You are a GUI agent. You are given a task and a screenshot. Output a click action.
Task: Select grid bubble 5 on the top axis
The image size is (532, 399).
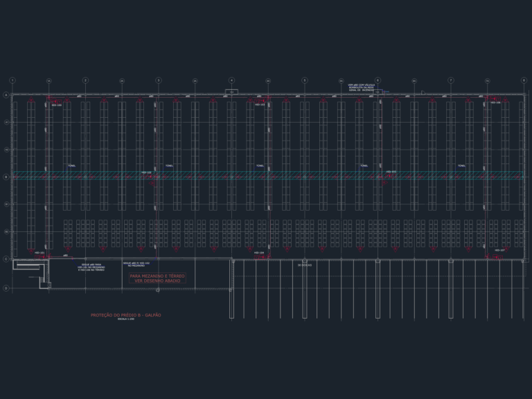[x=305, y=80]
